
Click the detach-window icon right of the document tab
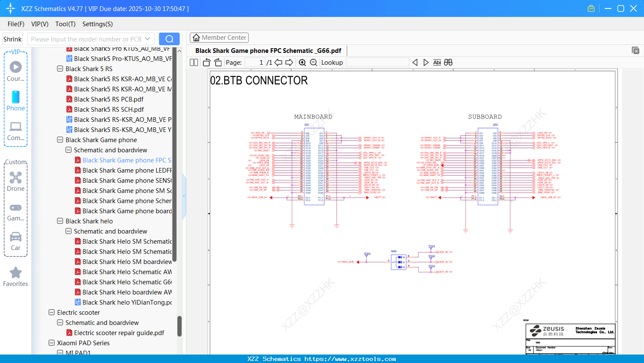[636, 50]
